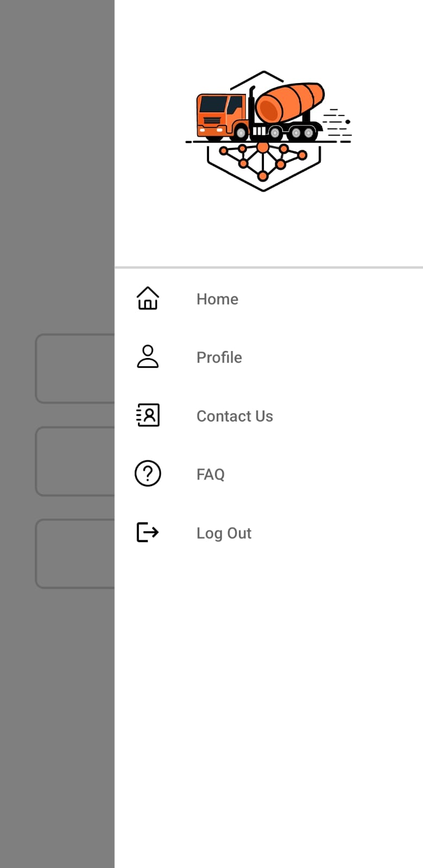The image size is (423, 868).
Task: Tap the house icon in drawer
Action: (148, 298)
